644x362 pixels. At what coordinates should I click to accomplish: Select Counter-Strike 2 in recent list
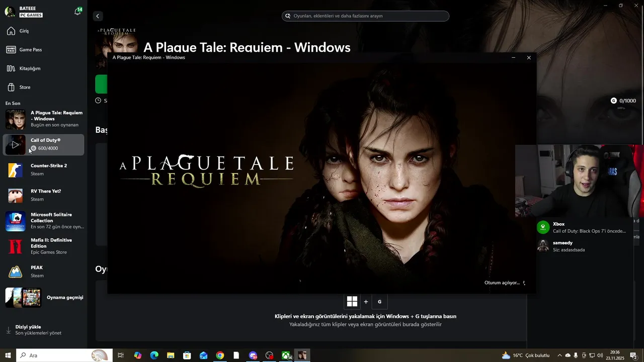point(43,170)
